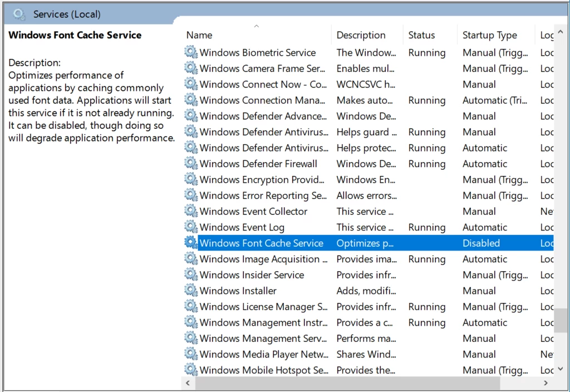Click the down arrow of the vertical scrollbar

point(561,369)
